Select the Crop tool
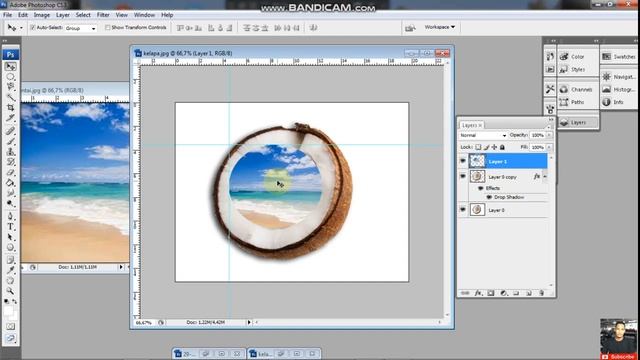Image resolution: width=640 pixels, height=360 pixels. click(11, 107)
